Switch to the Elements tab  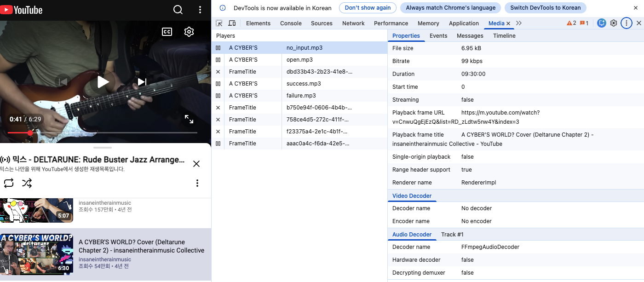pos(258,23)
